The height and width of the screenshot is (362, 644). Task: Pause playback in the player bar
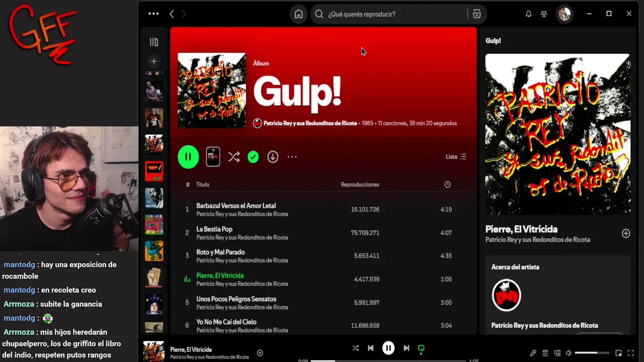point(388,348)
